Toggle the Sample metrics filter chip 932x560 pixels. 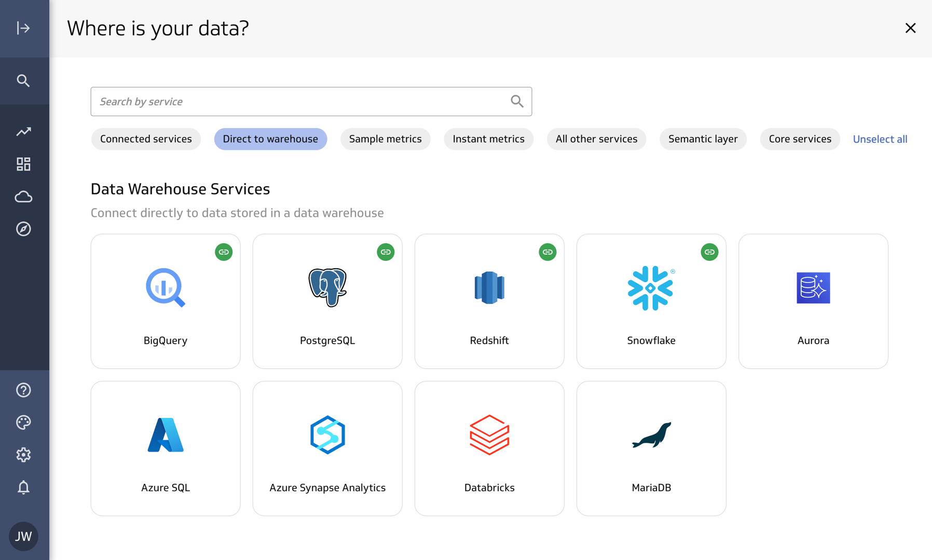[x=385, y=139]
